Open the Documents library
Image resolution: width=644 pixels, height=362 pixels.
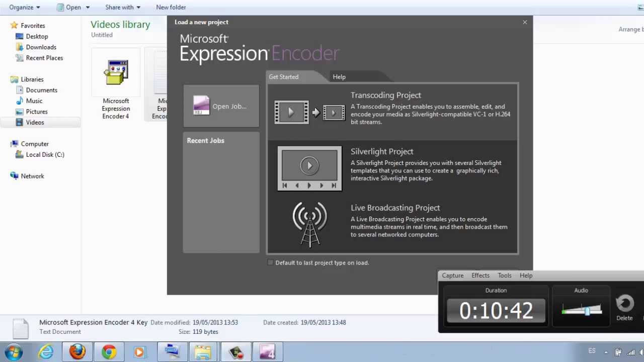41,90
